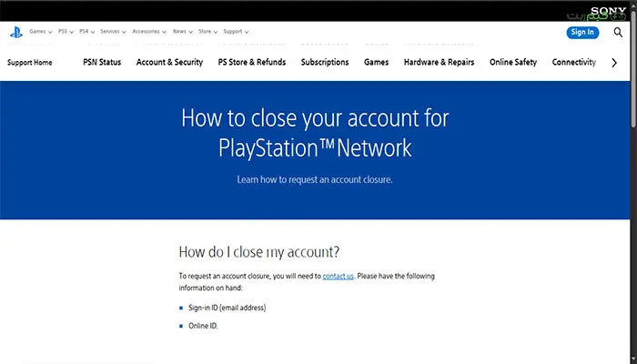Open the Accessories dropdown
Screen dimensions: 637x364
tap(149, 32)
